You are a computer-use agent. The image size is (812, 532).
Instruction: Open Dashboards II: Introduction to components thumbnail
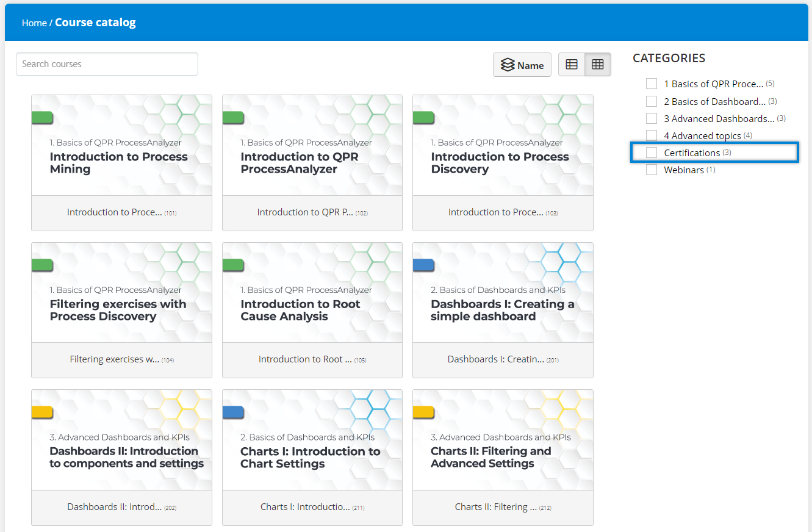121,440
